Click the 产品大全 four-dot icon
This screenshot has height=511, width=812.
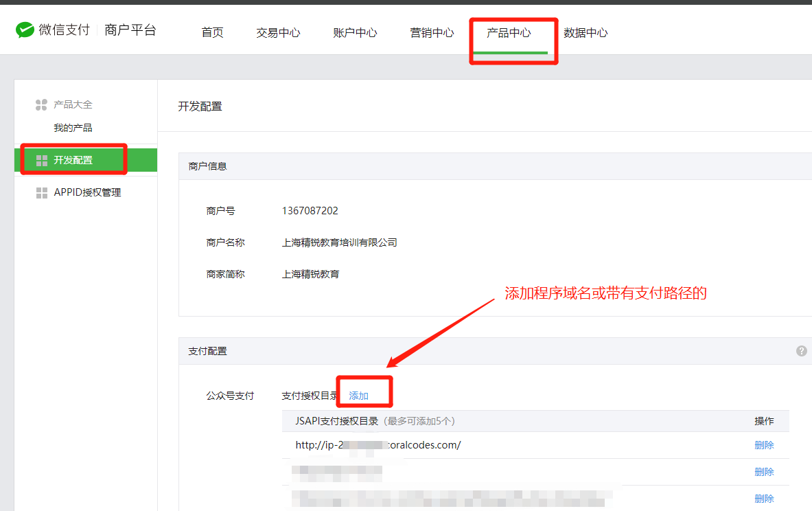(x=41, y=104)
